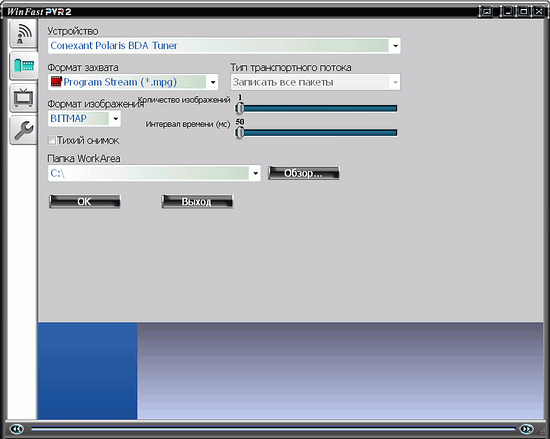
Task: Open the signal antenna settings tab
Action: (23, 34)
